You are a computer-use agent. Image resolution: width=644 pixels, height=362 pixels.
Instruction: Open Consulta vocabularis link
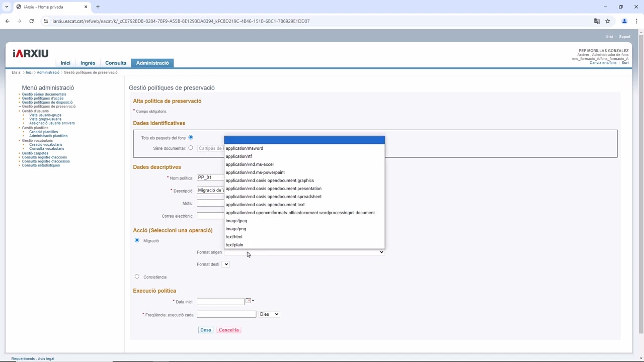pyautogui.click(x=47, y=149)
